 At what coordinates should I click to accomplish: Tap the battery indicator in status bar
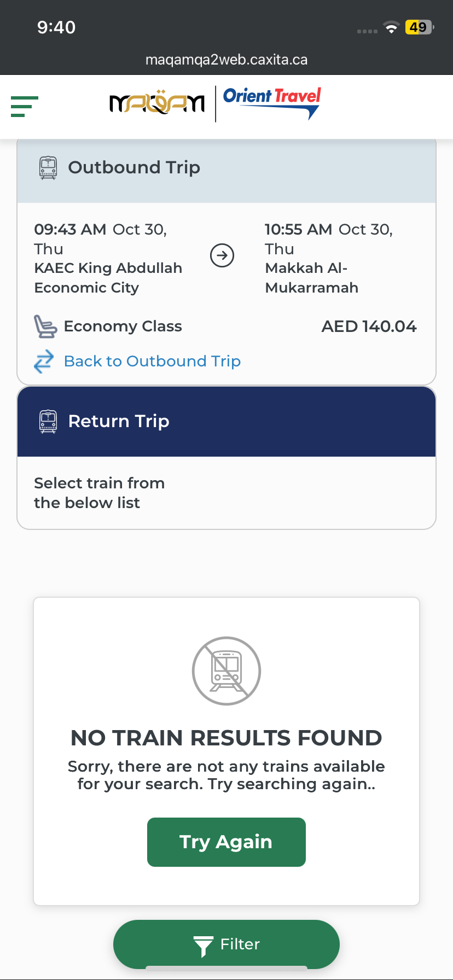[x=419, y=27]
